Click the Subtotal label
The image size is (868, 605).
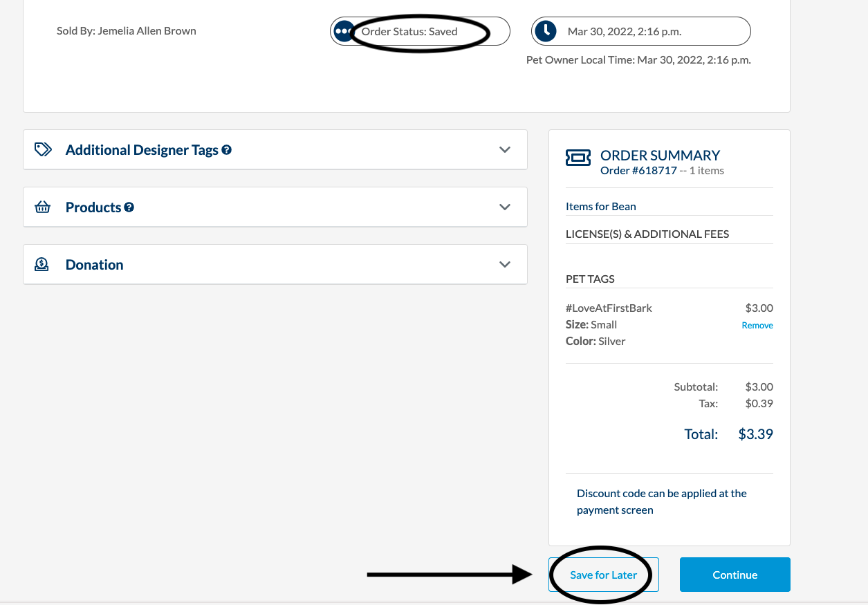(x=696, y=387)
